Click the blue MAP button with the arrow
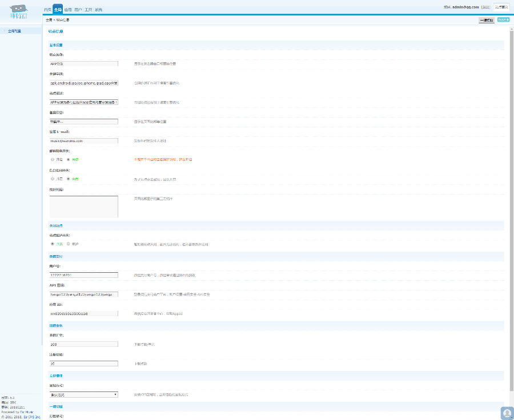The width and height of the screenshot is (514, 420). click(503, 19)
